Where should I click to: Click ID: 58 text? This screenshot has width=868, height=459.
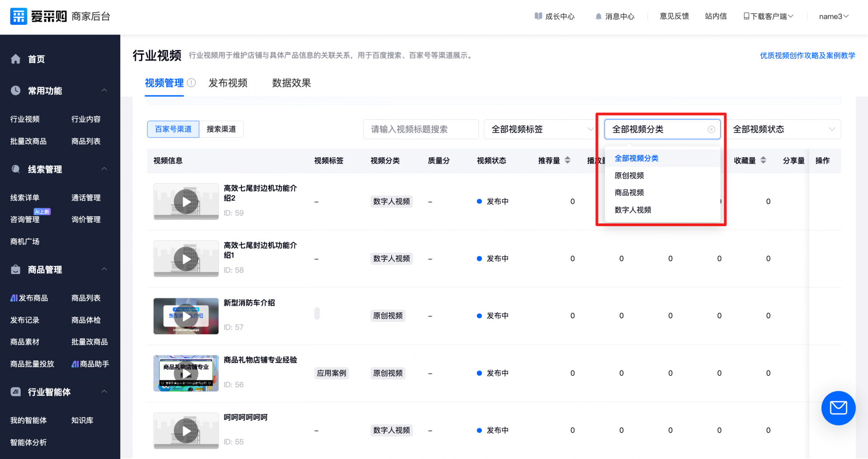[234, 270]
